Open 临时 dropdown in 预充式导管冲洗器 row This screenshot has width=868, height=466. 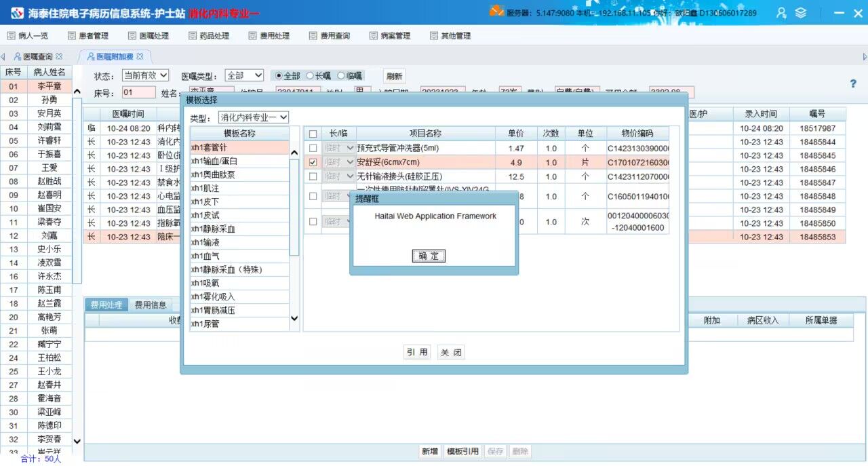pyautogui.click(x=339, y=148)
